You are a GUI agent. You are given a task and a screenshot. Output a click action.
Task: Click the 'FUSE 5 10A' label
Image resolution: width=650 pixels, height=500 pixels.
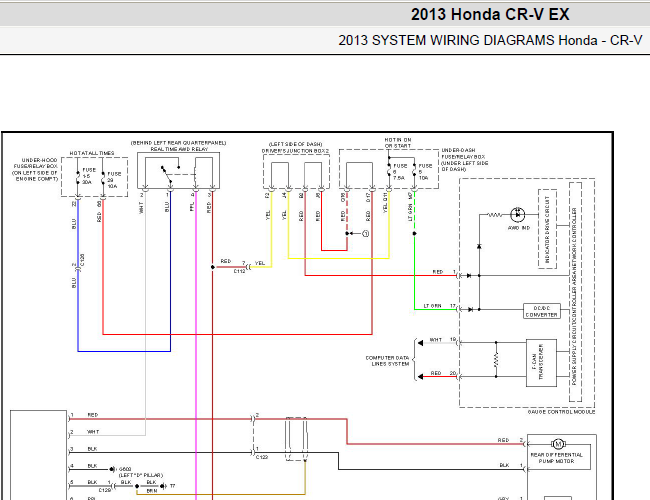425,172
